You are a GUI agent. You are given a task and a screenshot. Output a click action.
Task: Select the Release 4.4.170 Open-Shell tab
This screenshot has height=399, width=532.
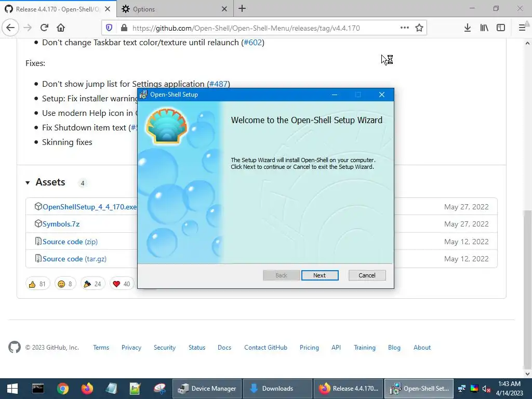[58, 9]
